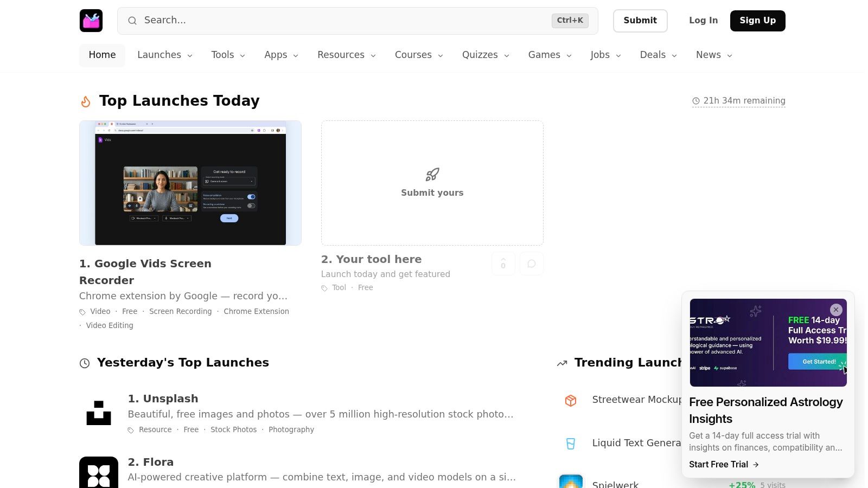
Task: Expand the Tools dropdown
Action: click(x=228, y=55)
